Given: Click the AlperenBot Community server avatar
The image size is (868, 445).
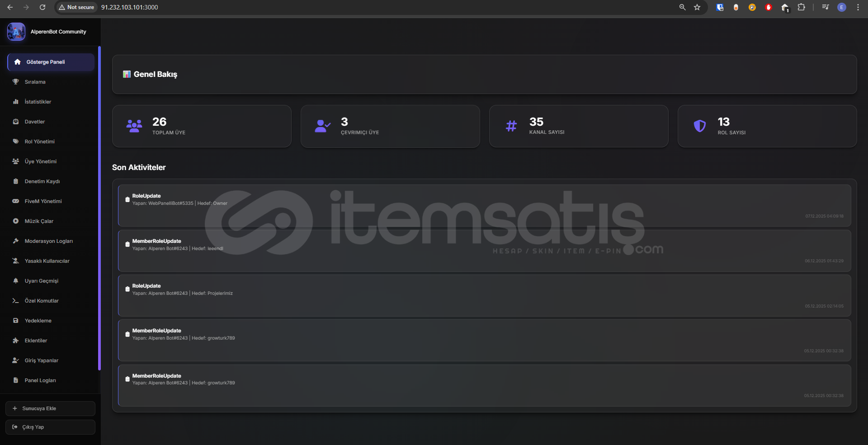Looking at the screenshot, I should tap(16, 32).
